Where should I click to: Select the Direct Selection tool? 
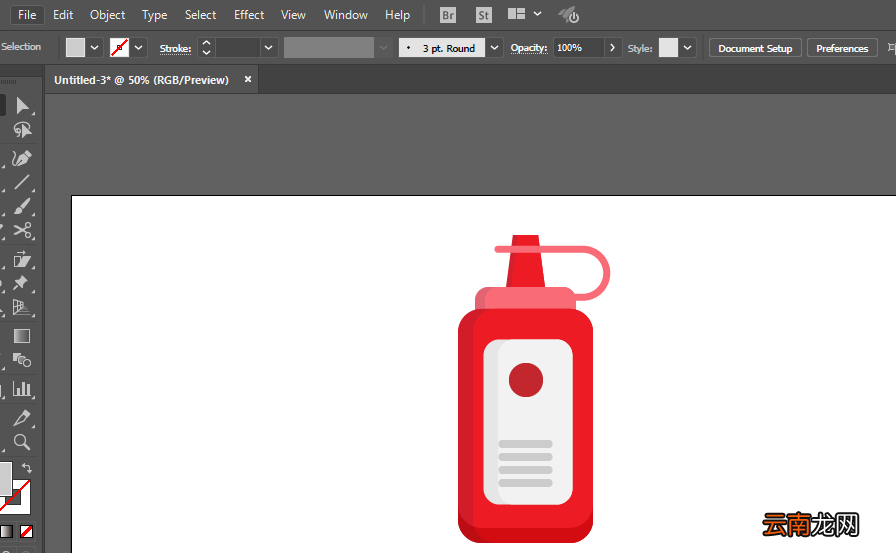tap(22, 106)
